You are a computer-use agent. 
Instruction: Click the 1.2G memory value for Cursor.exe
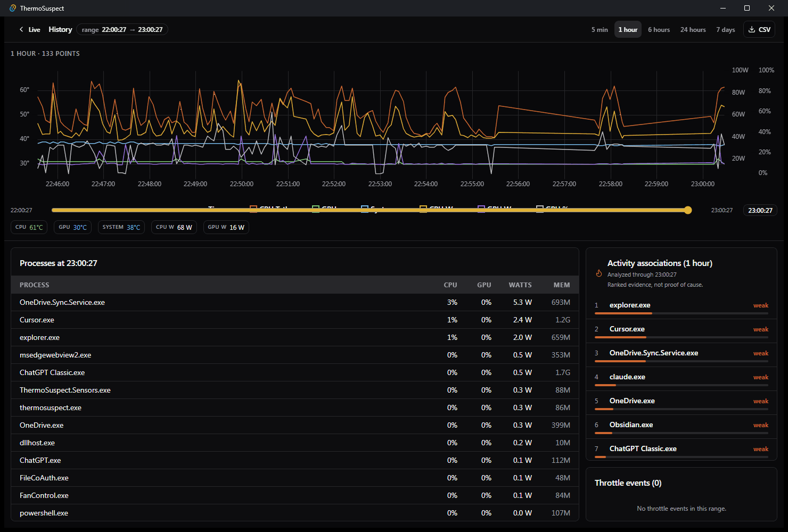pos(563,320)
